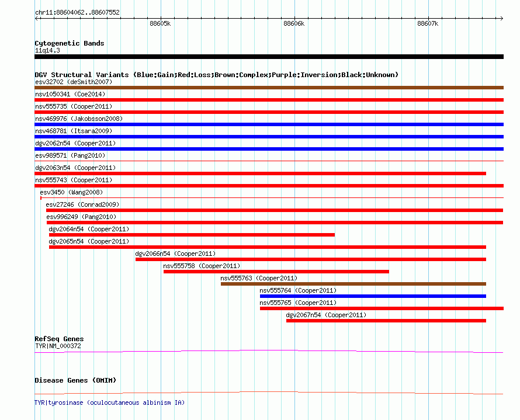Click the esv32702 (deSmith2007) variant label
The width and height of the screenshot is (520, 420).
coord(74,82)
